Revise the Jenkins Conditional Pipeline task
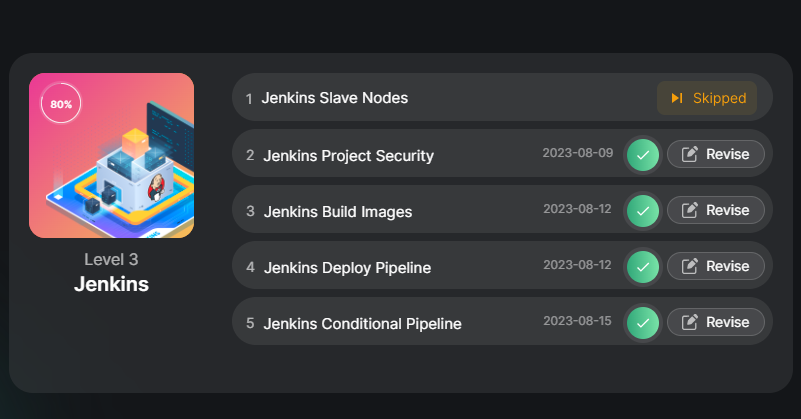The image size is (801, 419). (x=715, y=322)
